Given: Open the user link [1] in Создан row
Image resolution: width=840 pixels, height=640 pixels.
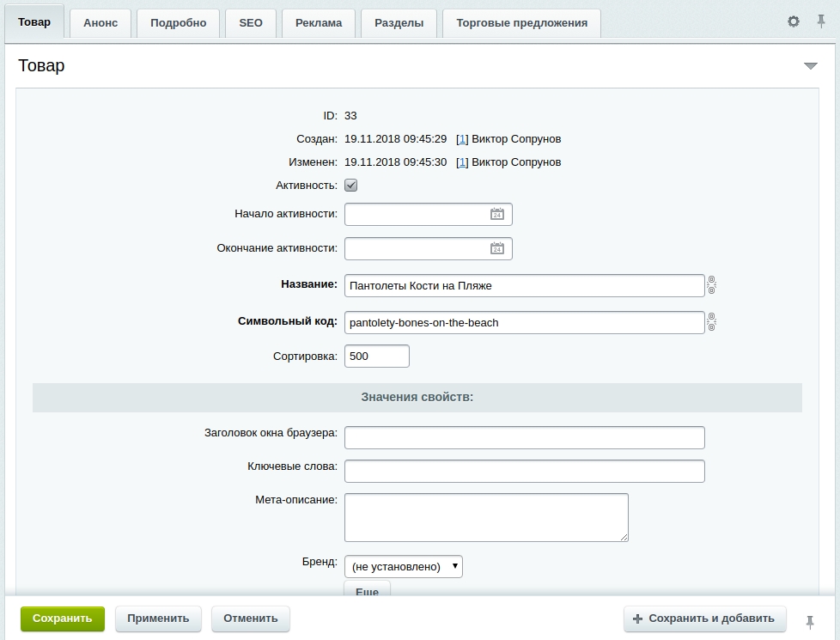Looking at the screenshot, I should (462, 139).
